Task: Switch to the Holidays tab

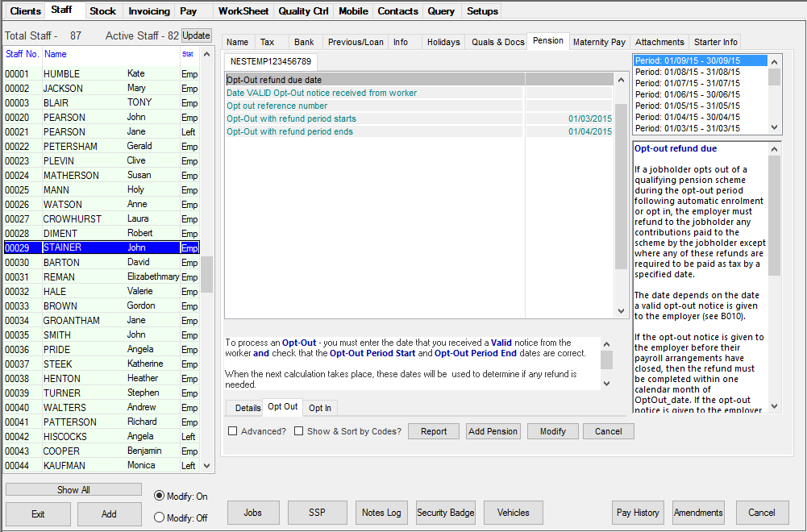Action: pyautogui.click(x=443, y=41)
